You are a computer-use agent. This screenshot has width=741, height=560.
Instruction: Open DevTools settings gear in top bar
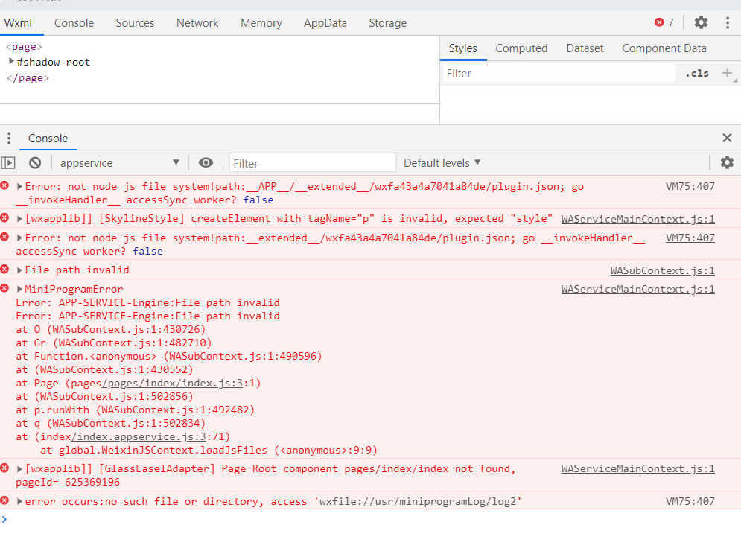point(701,22)
